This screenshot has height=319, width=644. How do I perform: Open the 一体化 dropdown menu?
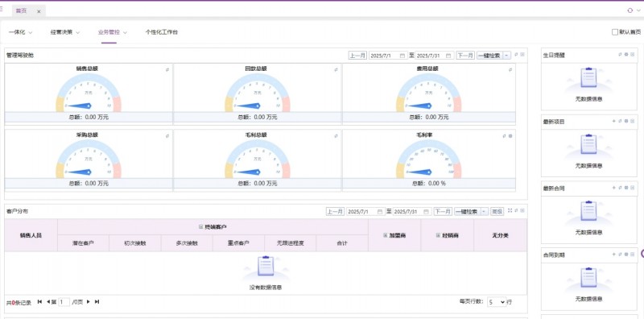tap(21, 32)
